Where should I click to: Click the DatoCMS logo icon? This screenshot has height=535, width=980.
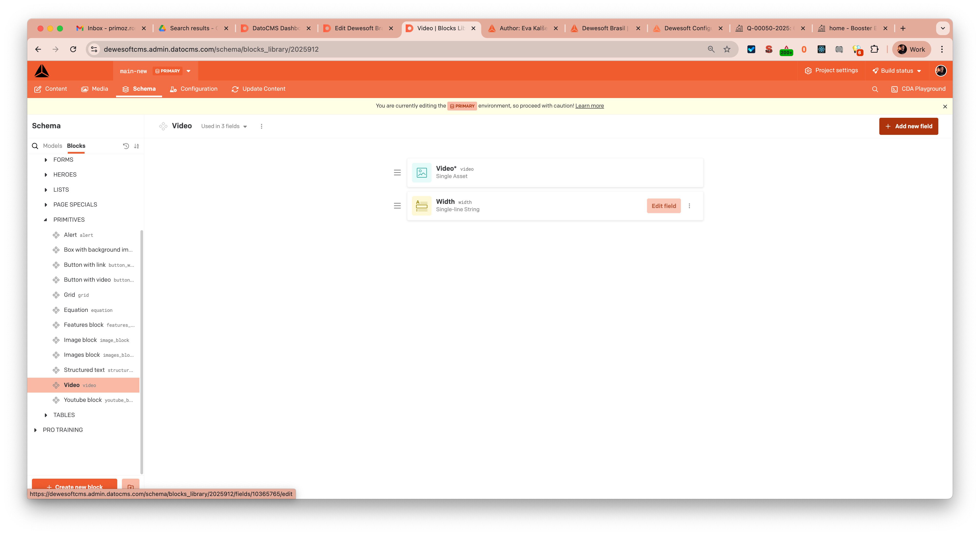42,71
